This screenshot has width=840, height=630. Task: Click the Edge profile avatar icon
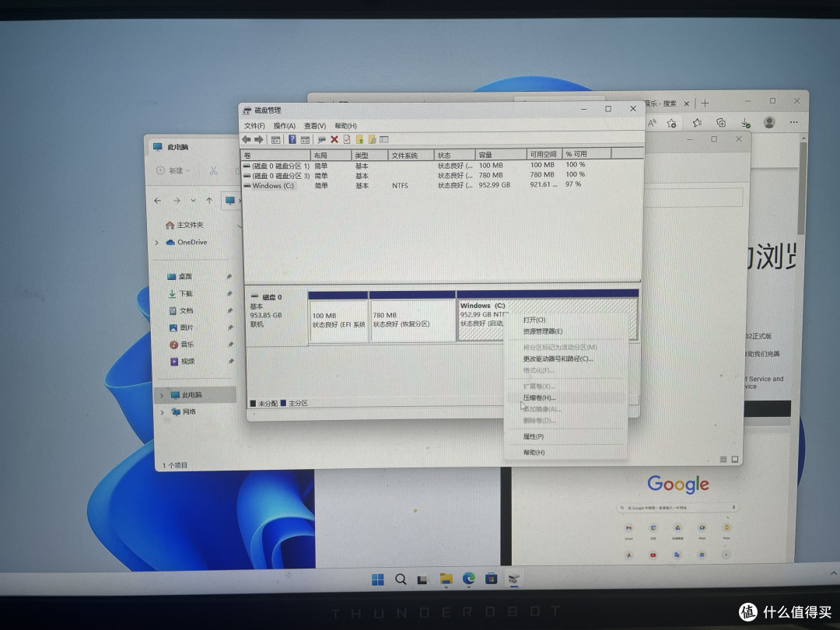tap(769, 123)
